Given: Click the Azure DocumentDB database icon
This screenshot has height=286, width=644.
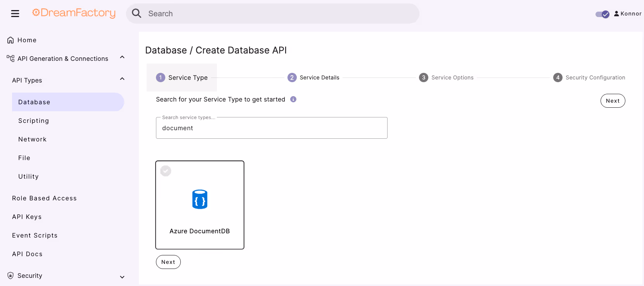Looking at the screenshot, I should pos(200,199).
